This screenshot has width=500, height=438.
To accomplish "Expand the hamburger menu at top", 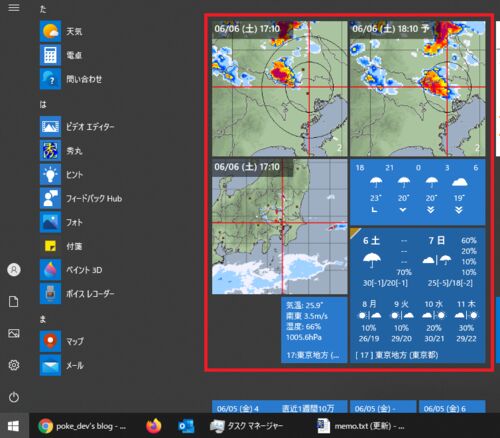I will (x=14, y=7).
